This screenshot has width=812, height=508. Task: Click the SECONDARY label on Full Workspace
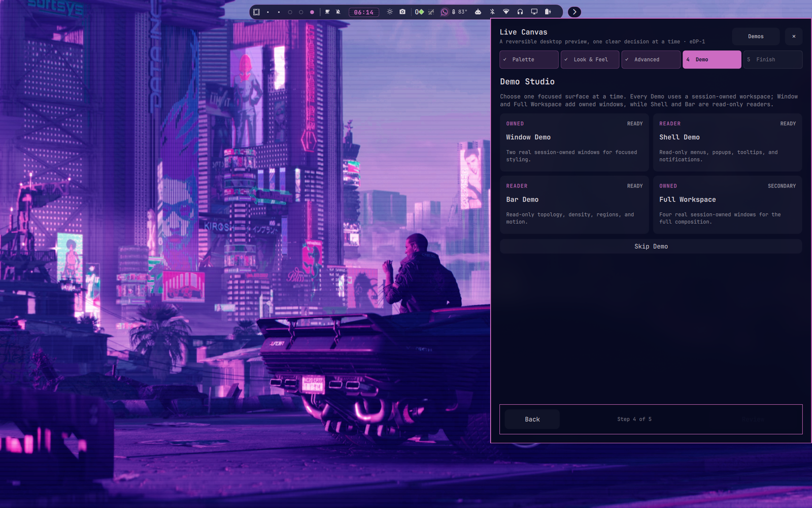pyautogui.click(x=782, y=186)
